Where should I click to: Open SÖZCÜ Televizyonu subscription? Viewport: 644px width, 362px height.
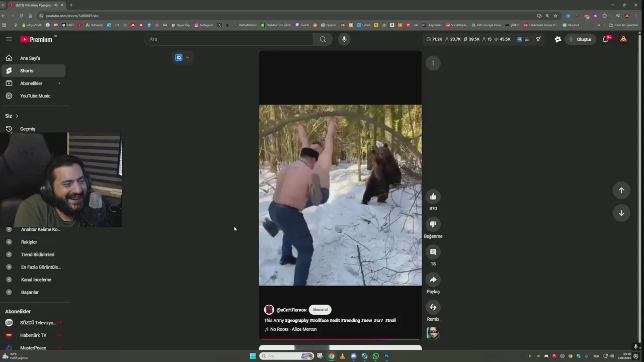(33, 323)
